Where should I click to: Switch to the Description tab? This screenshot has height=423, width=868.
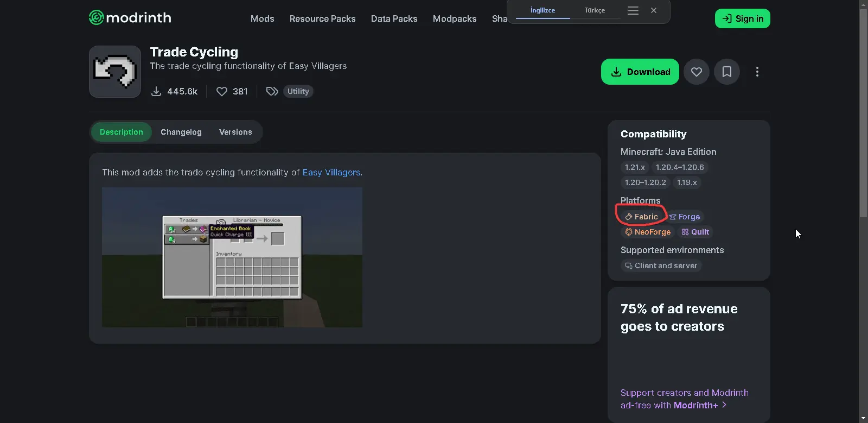[x=122, y=132]
